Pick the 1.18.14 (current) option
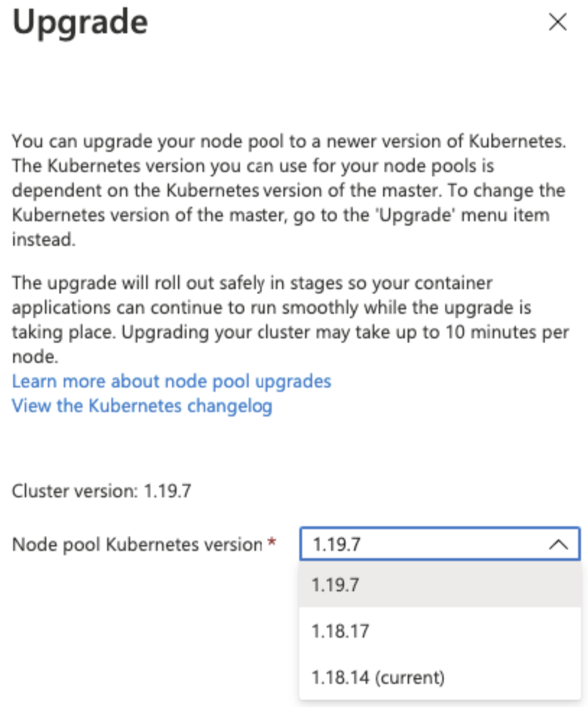 [378, 678]
